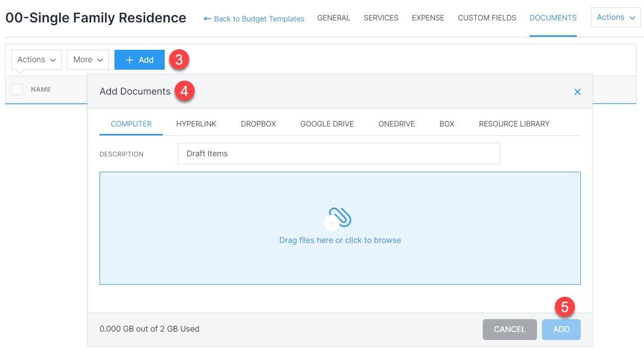The image size is (644, 352).
Task: Close the Add Documents dialog
Action: [577, 92]
